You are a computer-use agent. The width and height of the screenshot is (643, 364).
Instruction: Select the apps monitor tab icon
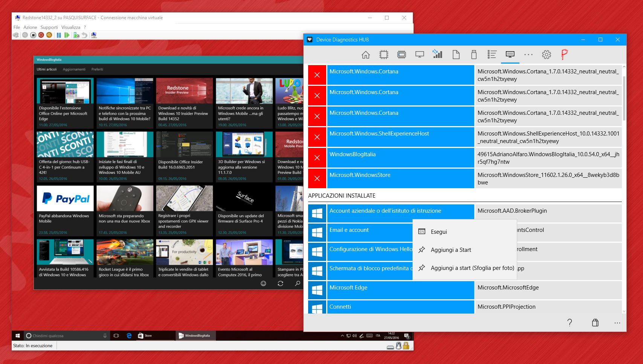coord(510,55)
